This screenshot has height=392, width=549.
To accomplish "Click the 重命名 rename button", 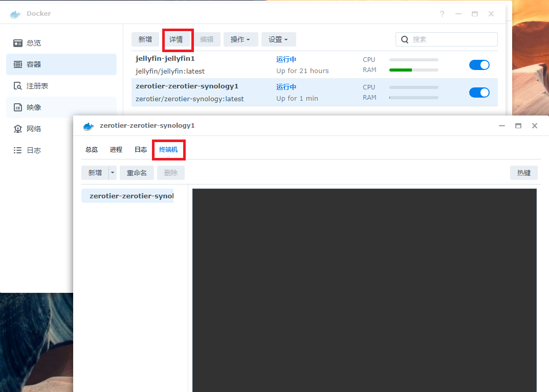I will 137,173.
